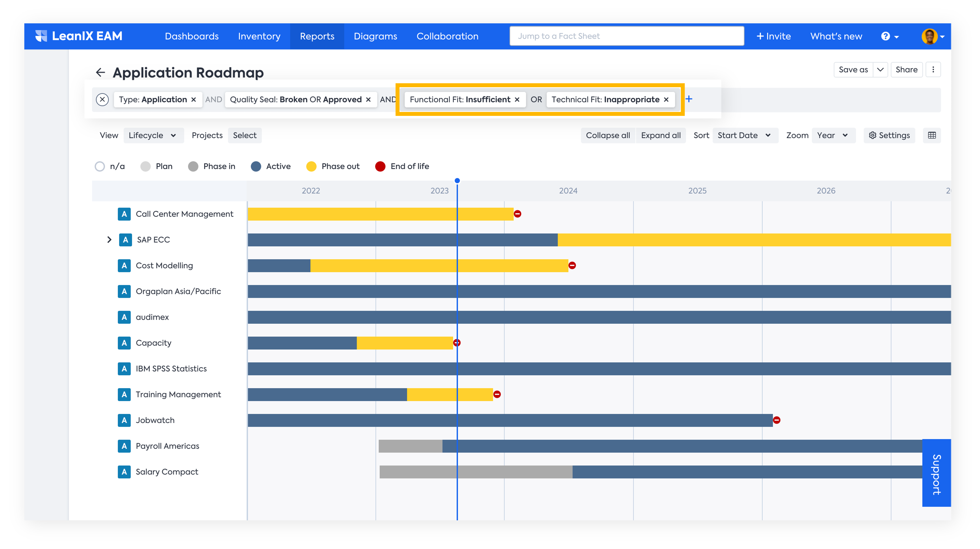Click the Save as button

pyautogui.click(x=853, y=70)
